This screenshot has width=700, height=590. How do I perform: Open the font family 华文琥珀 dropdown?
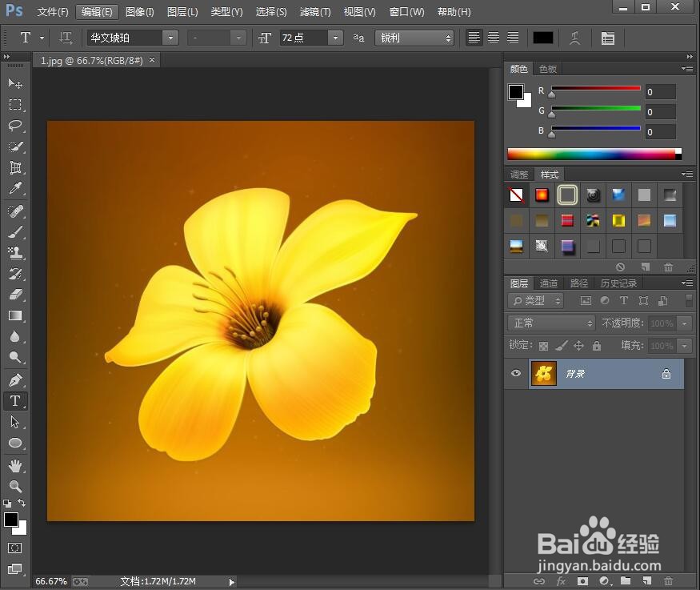pyautogui.click(x=170, y=38)
